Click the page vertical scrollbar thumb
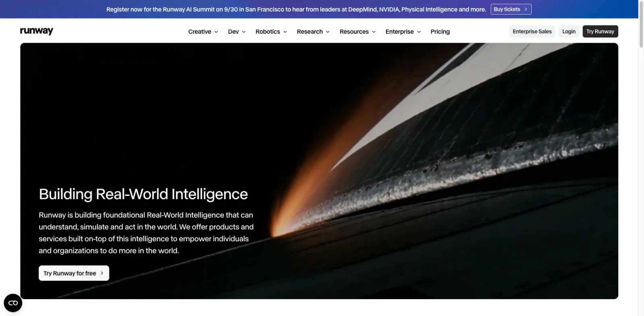The height and width of the screenshot is (316, 644). [x=641, y=24]
